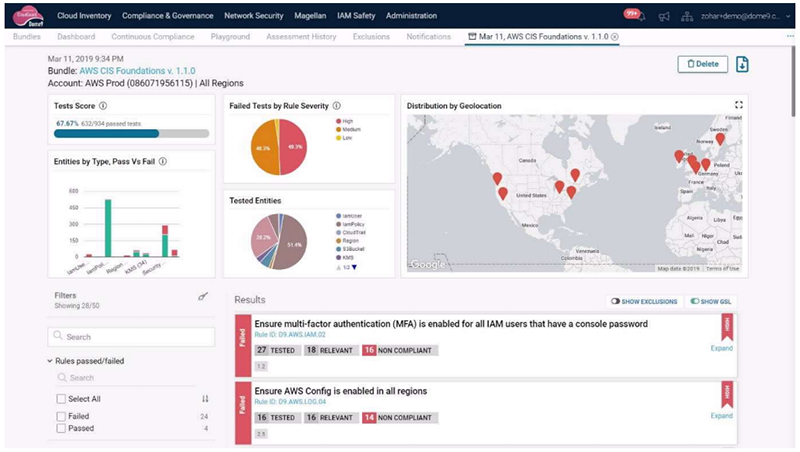Expand the MFA rule result
This screenshot has height=452, width=800.
click(x=721, y=348)
